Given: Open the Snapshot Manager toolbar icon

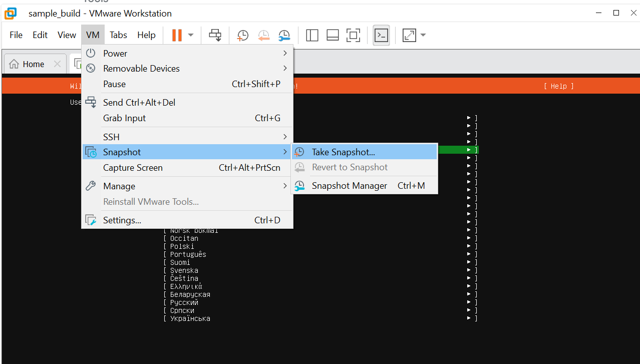Looking at the screenshot, I should (284, 35).
